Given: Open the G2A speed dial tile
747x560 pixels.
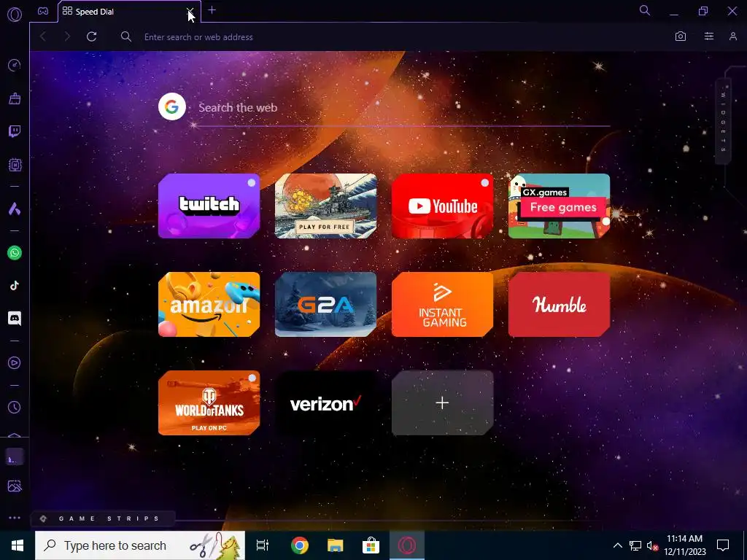Looking at the screenshot, I should 326,304.
